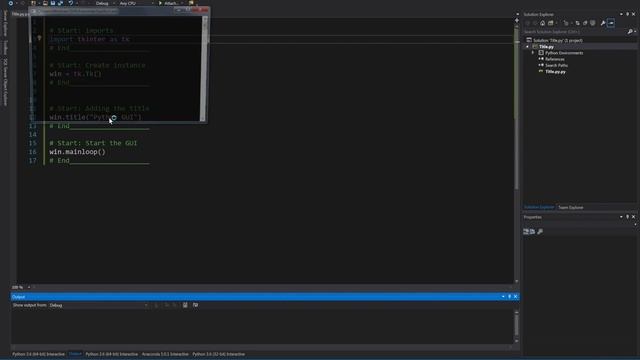Click the Home icon in Solution Explorer
640x360 pixels.
(x=542, y=23)
